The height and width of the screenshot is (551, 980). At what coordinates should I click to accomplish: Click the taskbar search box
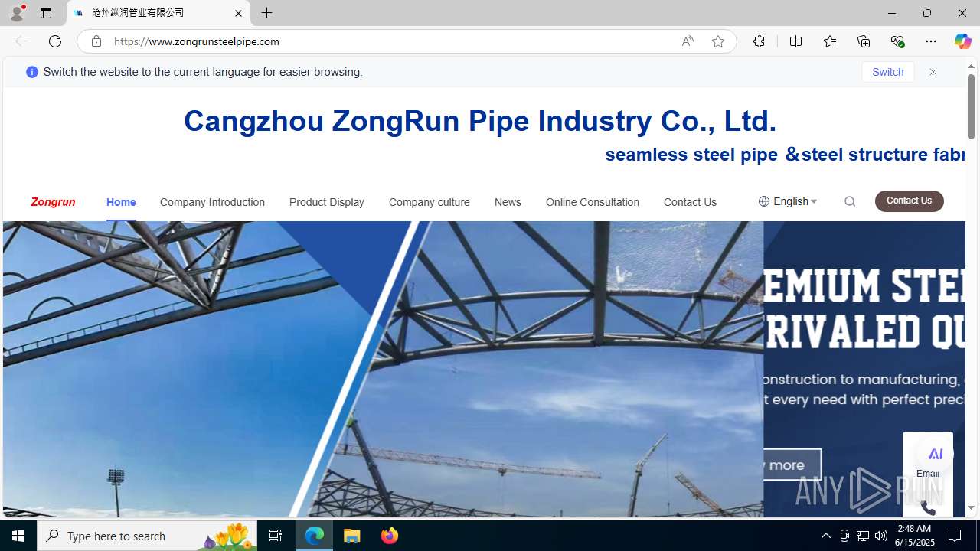[147, 536]
